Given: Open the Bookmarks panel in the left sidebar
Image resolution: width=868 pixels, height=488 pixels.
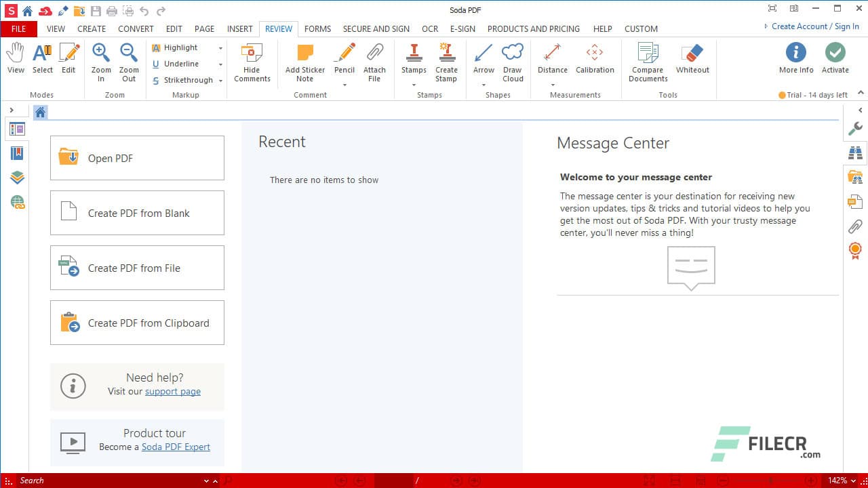Looking at the screenshot, I should pyautogui.click(x=16, y=152).
